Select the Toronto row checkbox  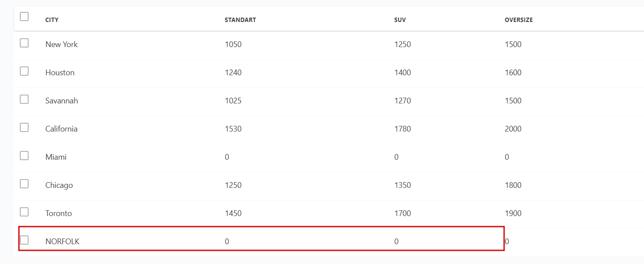pos(24,212)
